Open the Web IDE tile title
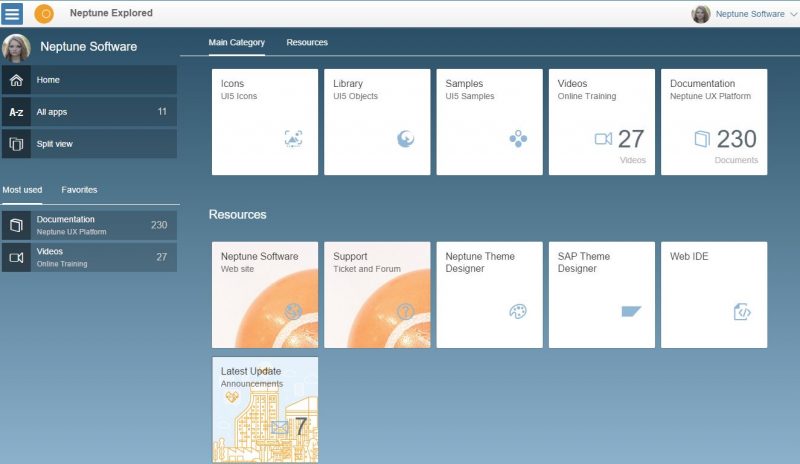This screenshot has height=464, width=800. (x=689, y=257)
